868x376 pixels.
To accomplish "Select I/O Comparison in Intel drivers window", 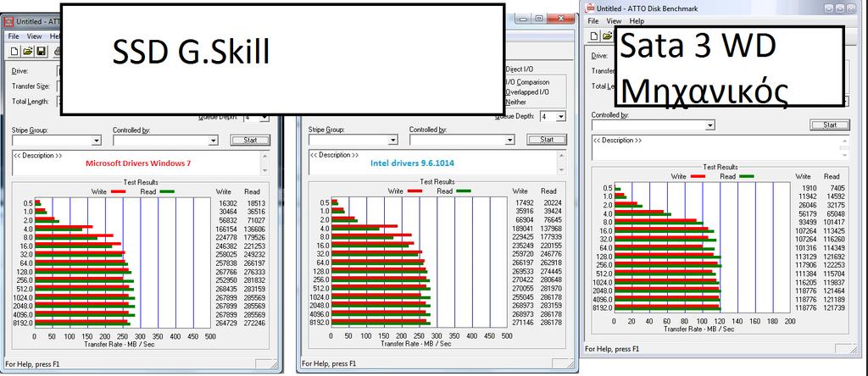I will click(526, 82).
